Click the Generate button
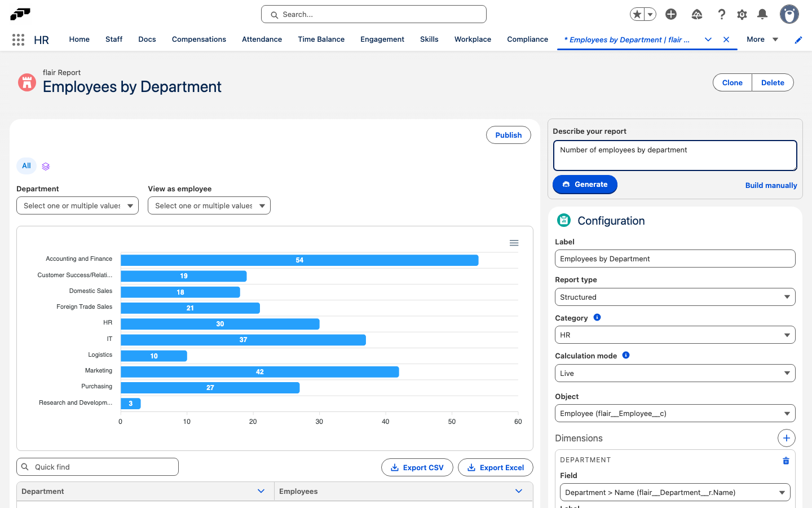This screenshot has width=812, height=508. coord(585,185)
